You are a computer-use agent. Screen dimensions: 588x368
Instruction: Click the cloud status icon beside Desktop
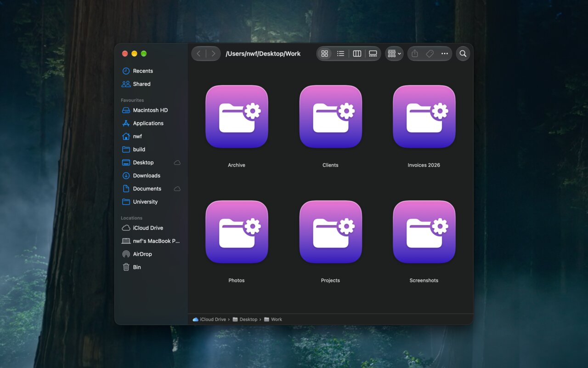click(x=177, y=163)
